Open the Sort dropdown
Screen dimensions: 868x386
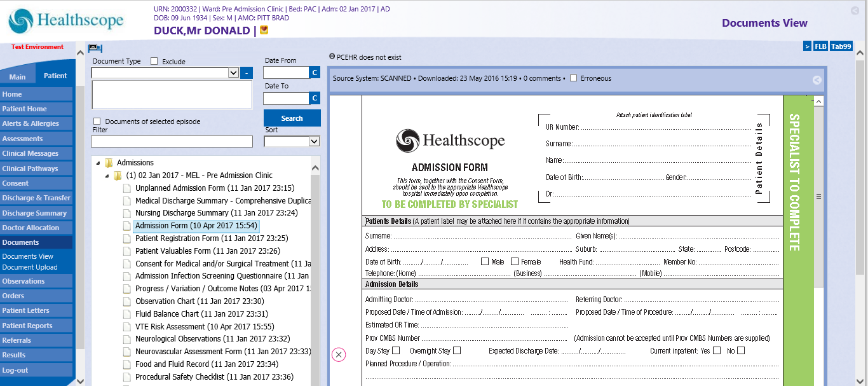pos(314,141)
